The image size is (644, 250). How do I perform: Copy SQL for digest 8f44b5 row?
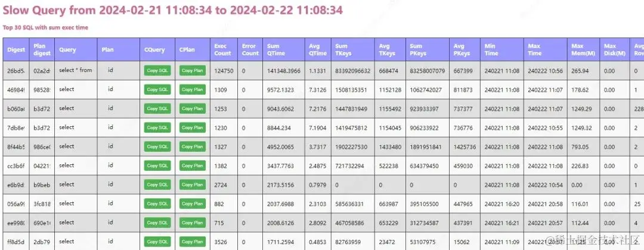[157, 146]
